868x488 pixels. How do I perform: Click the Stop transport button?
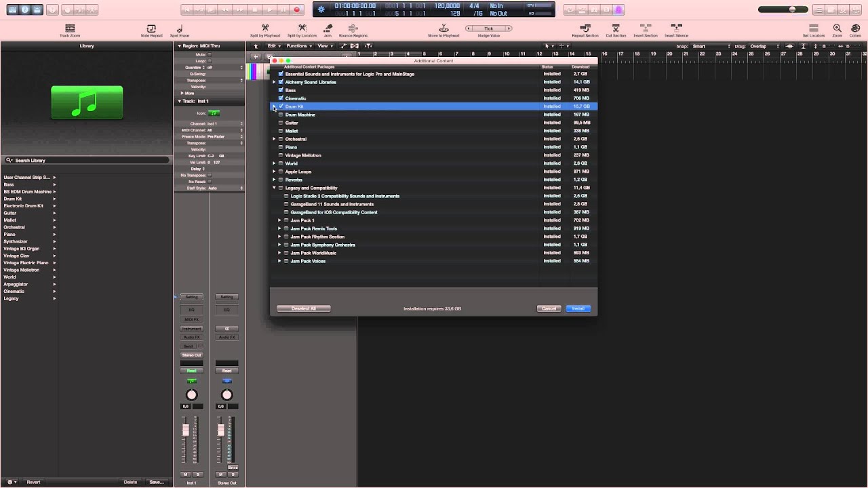[x=255, y=10]
